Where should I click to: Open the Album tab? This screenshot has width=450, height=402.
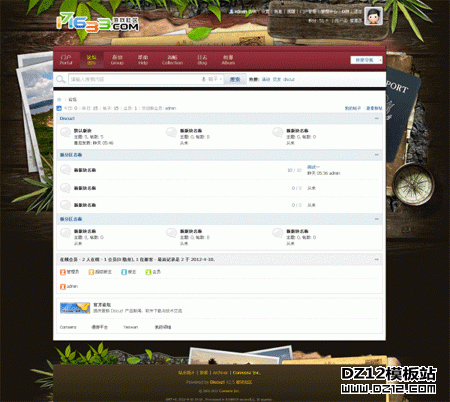tap(228, 60)
